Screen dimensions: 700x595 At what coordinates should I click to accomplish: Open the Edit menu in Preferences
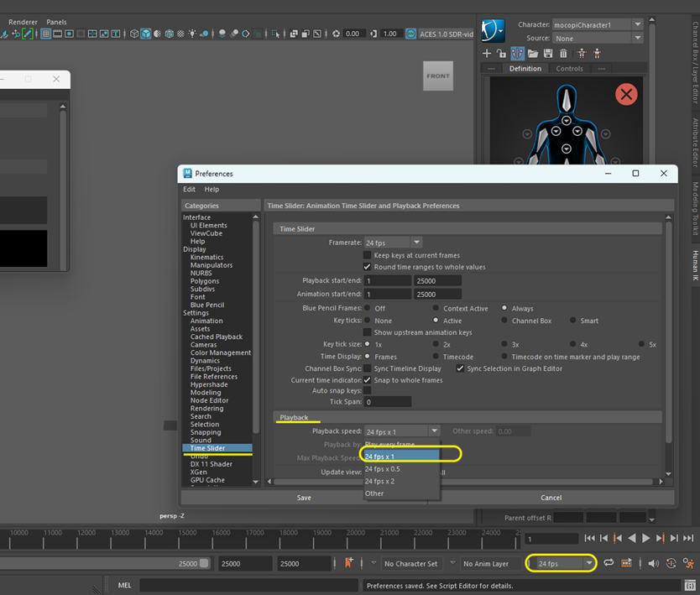(x=189, y=190)
